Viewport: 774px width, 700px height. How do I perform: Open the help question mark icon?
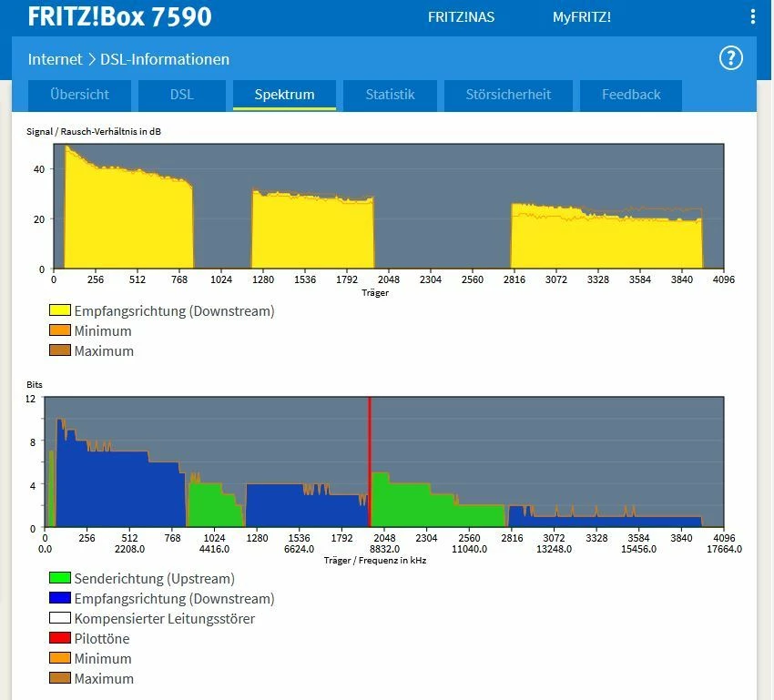coord(730,58)
